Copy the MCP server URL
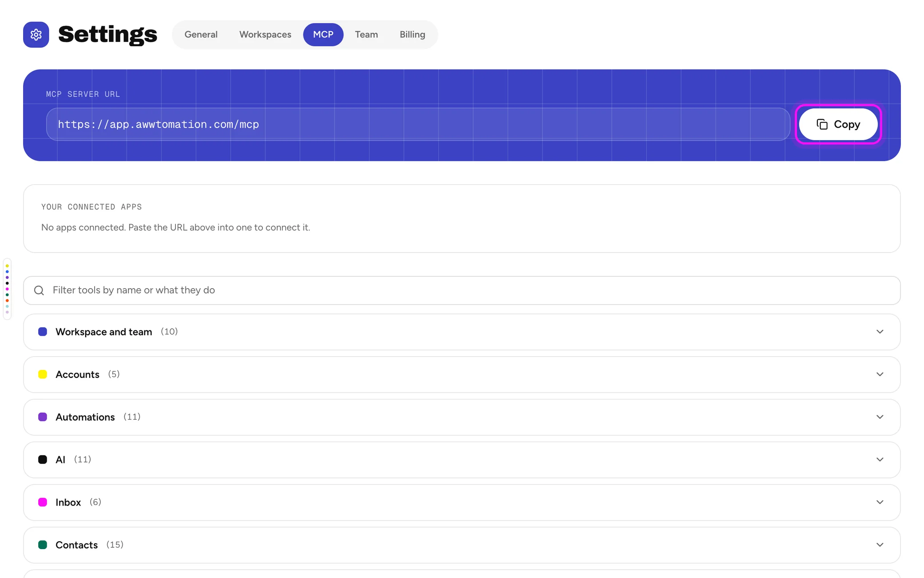 [x=838, y=124]
